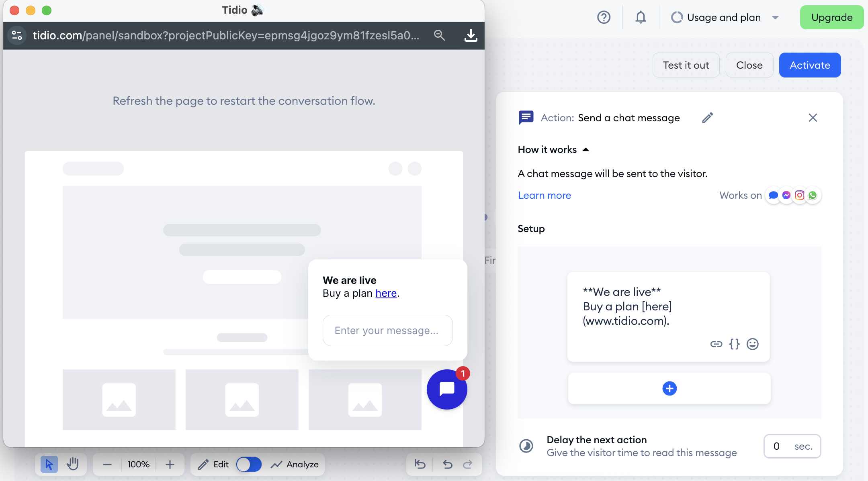Undo the last change
Viewport: 868px width, 481px height.
(448, 465)
